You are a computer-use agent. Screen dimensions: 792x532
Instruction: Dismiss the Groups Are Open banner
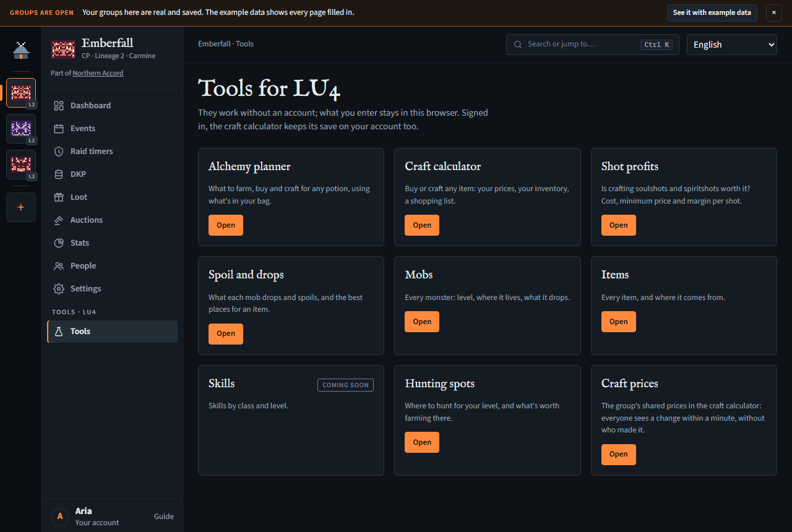(x=774, y=12)
